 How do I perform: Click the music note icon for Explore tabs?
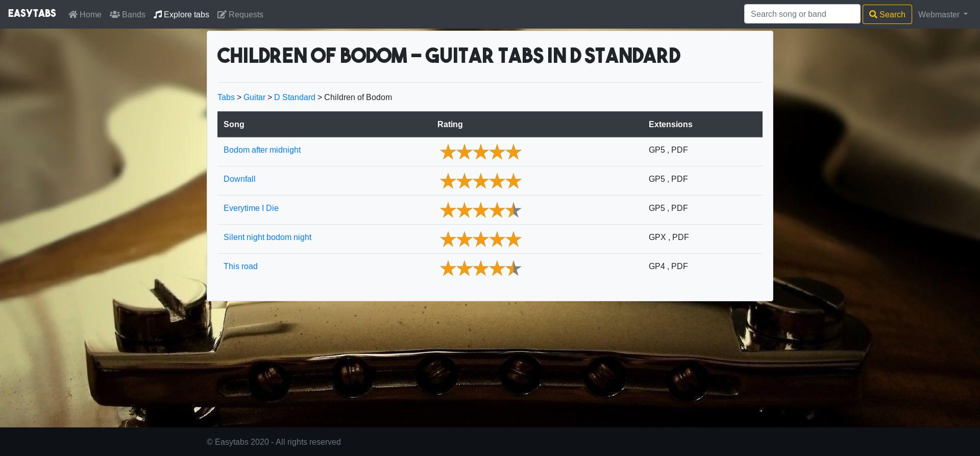pos(158,14)
